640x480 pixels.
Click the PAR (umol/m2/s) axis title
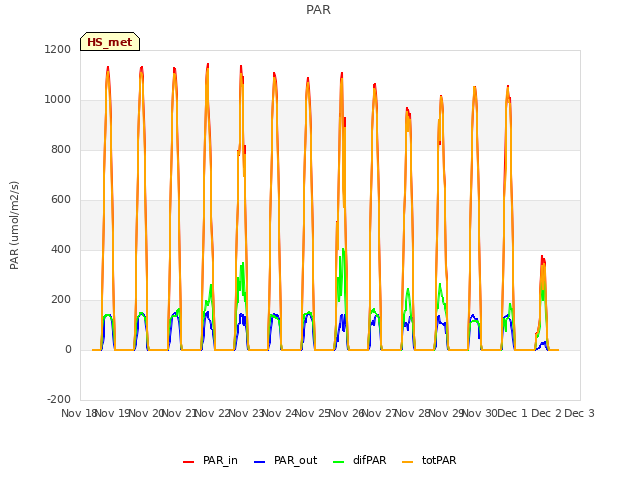pyautogui.click(x=14, y=225)
